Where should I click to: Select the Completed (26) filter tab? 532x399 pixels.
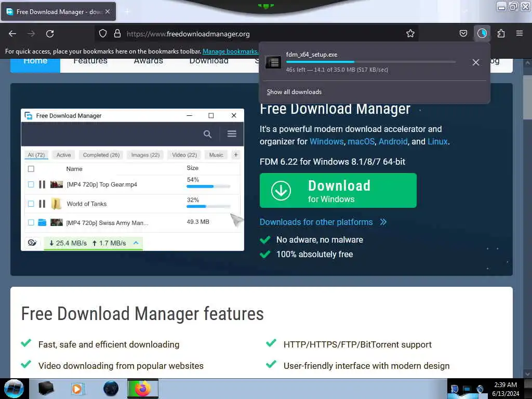click(x=101, y=155)
